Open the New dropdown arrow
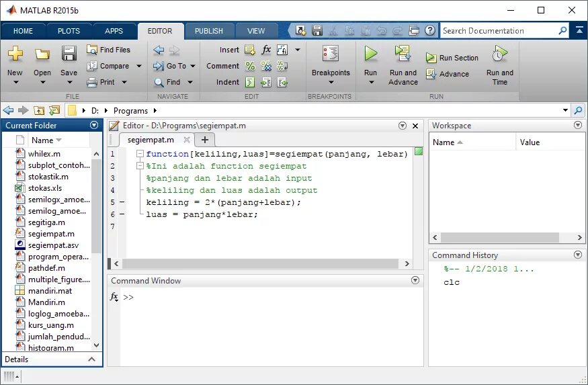This screenshot has height=385, width=588. click(15, 82)
